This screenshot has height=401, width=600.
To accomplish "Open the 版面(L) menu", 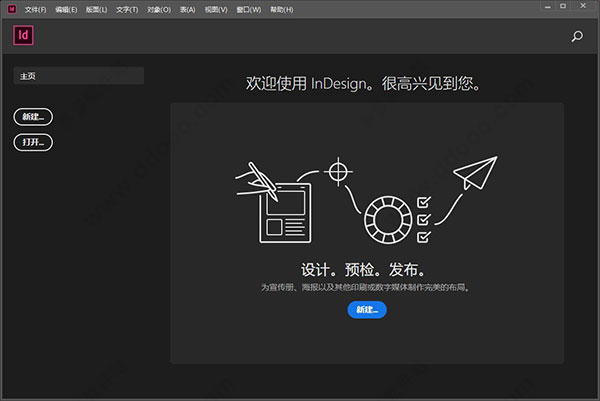I will click(96, 10).
